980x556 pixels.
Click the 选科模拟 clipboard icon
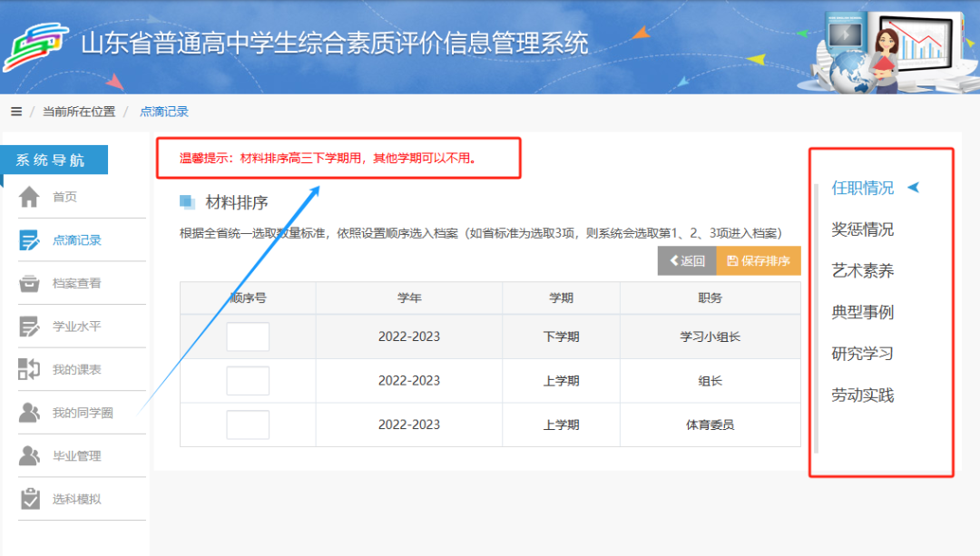[x=30, y=499]
